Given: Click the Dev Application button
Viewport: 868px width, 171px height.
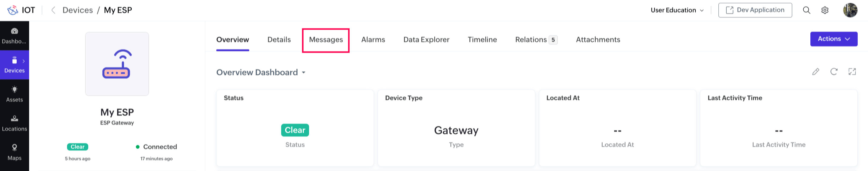Looking at the screenshot, I should (x=755, y=10).
